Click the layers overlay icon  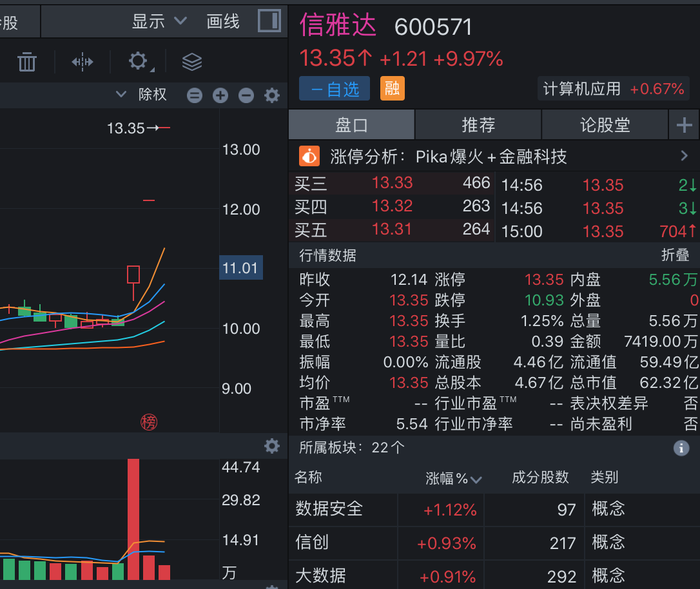click(192, 62)
